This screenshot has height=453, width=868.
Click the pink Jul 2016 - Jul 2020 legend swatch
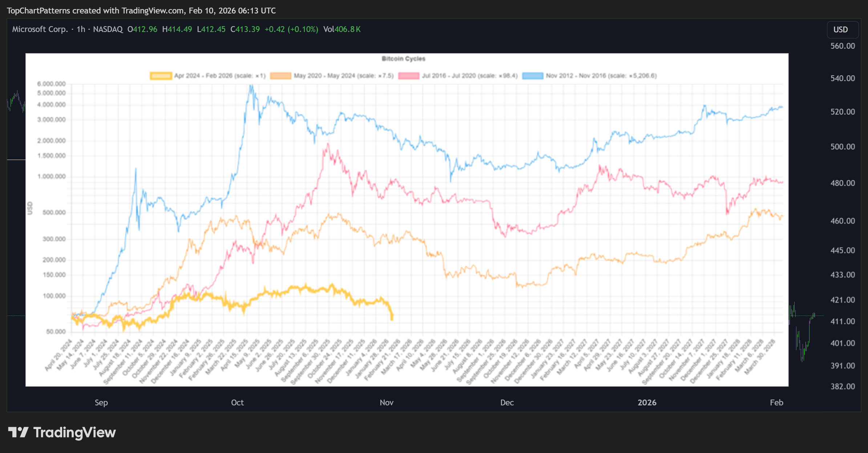(x=409, y=76)
